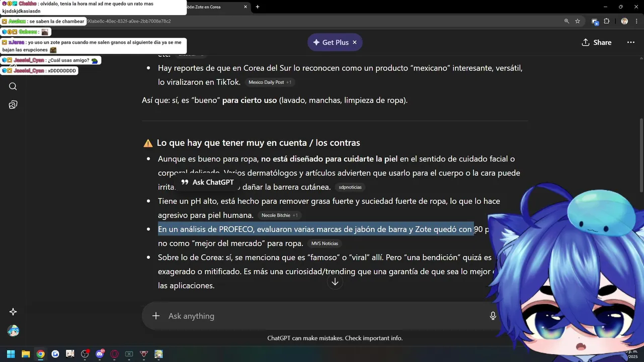Screen dimensions: 644x362
Task: Open Chrome extensions puzzle icon
Action: (606, 21)
